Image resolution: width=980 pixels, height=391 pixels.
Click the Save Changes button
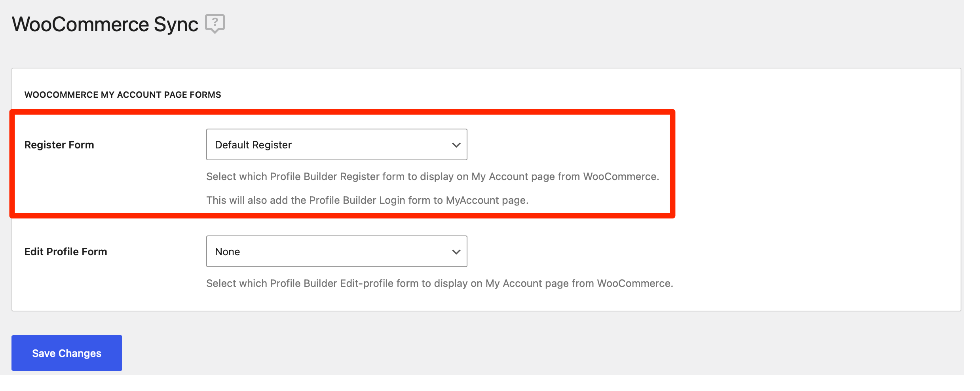click(x=67, y=353)
